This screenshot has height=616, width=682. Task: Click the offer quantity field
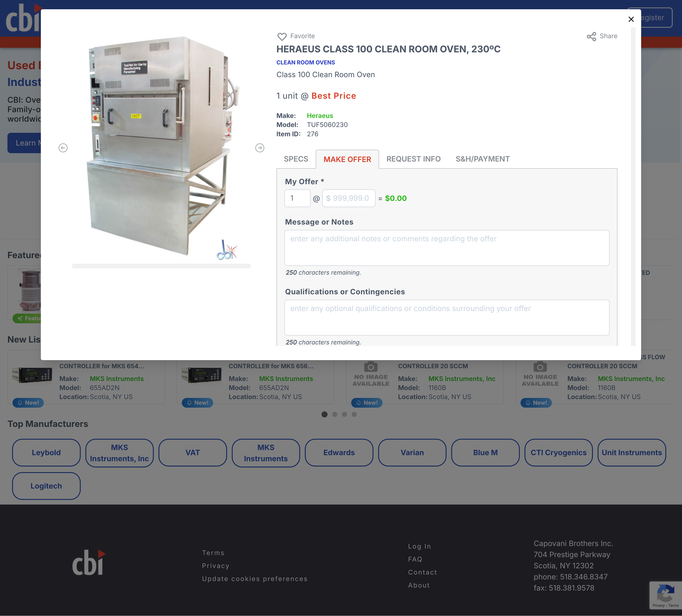point(297,198)
